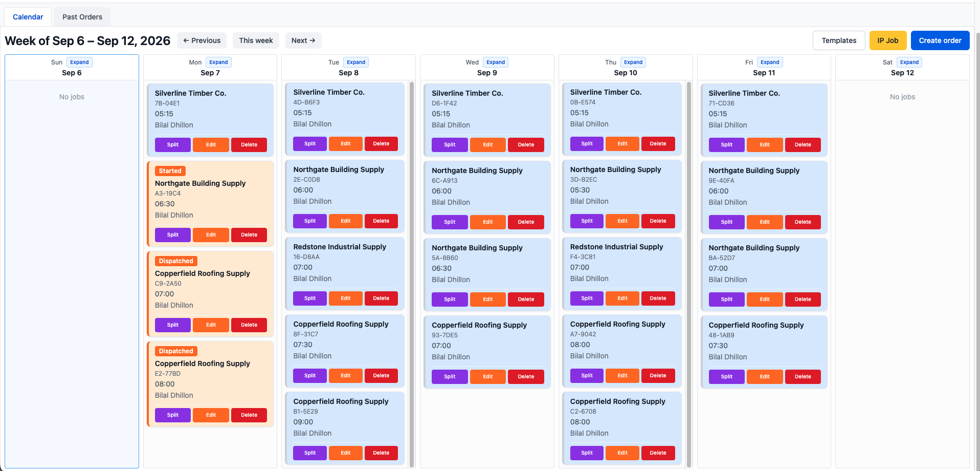Expand the Sun Sep 6 column

tap(79, 62)
